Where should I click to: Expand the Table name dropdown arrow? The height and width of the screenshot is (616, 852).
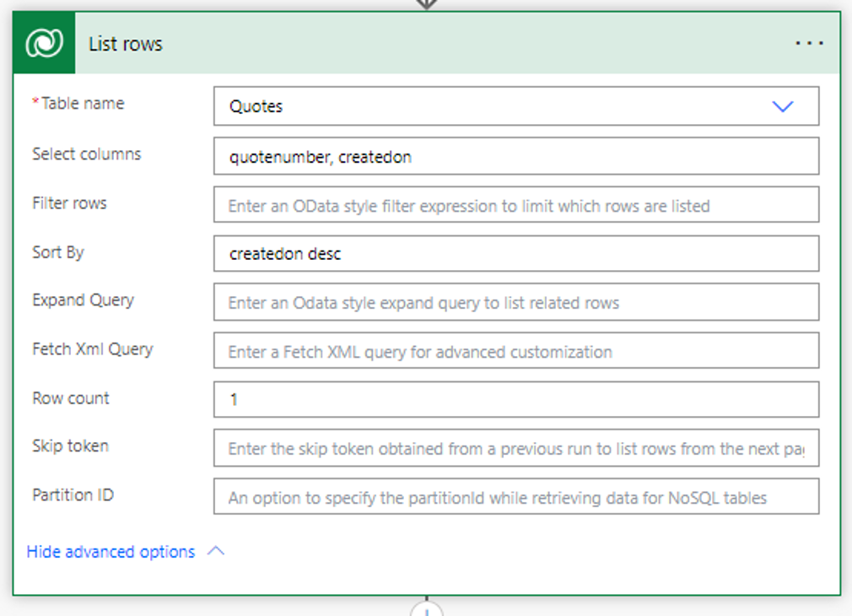coord(783,106)
